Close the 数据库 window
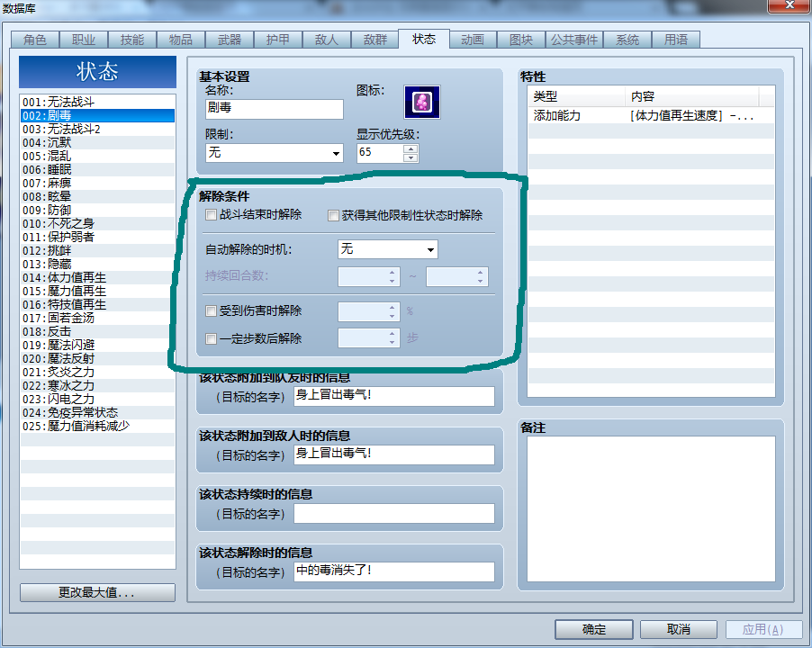Image resolution: width=812 pixels, height=648 pixels. (x=789, y=5)
